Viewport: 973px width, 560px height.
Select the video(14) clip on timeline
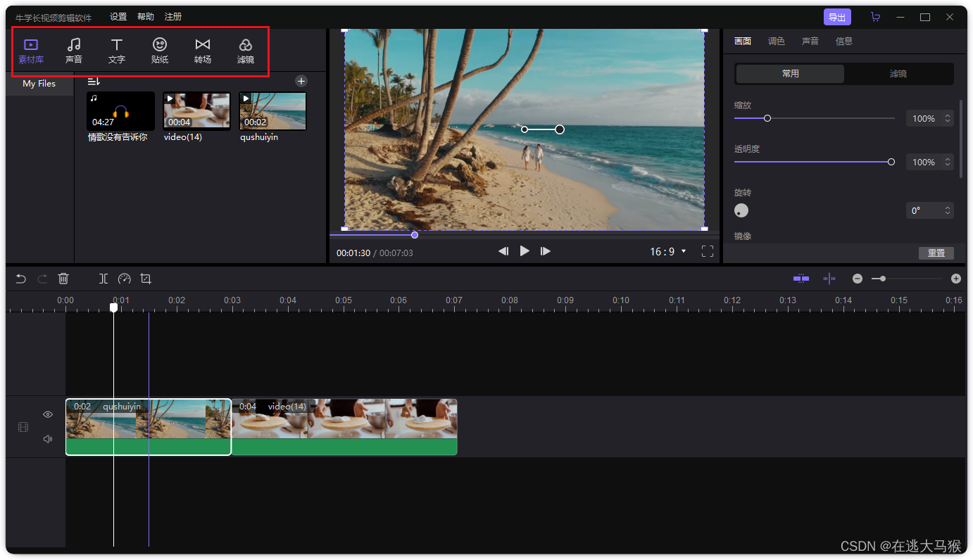pos(344,427)
